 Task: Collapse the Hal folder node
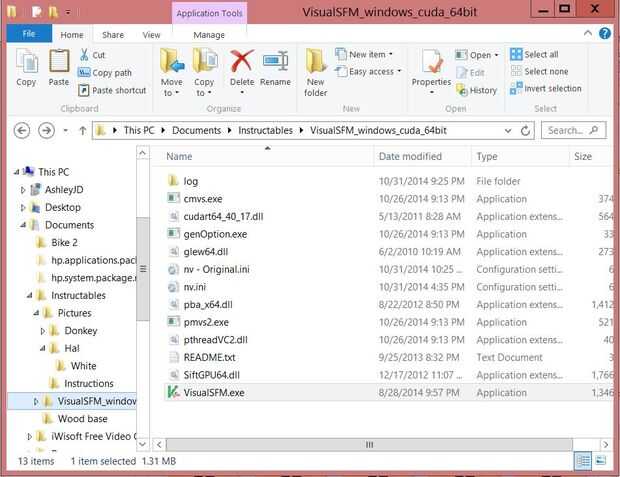42,348
